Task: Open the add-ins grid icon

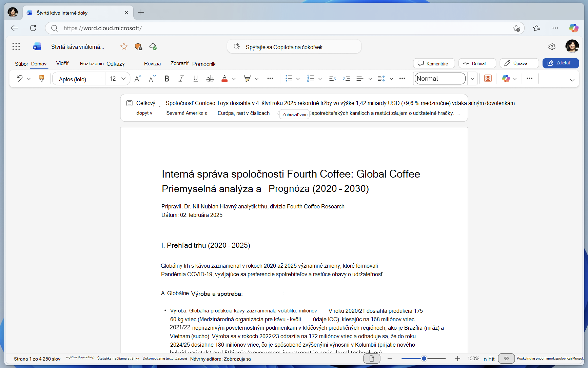Action: click(x=488, y=79)
